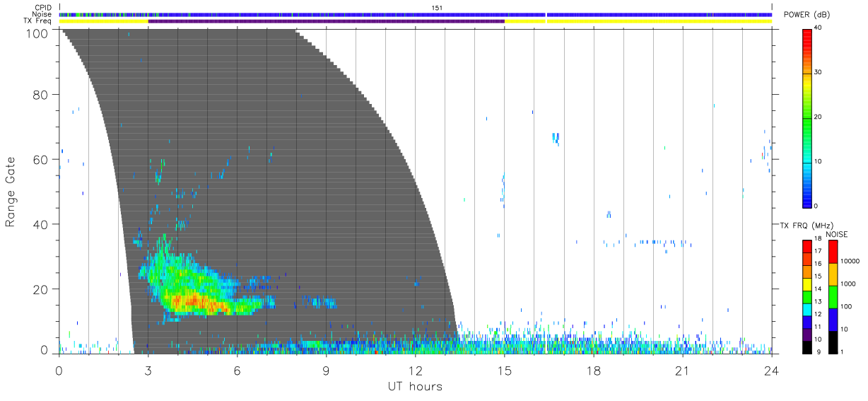Viewport: 868px width, 401px height.
Task: Select the red segment of NOISE colorbar
Action: pyautogui.click(x=833, y=252)
